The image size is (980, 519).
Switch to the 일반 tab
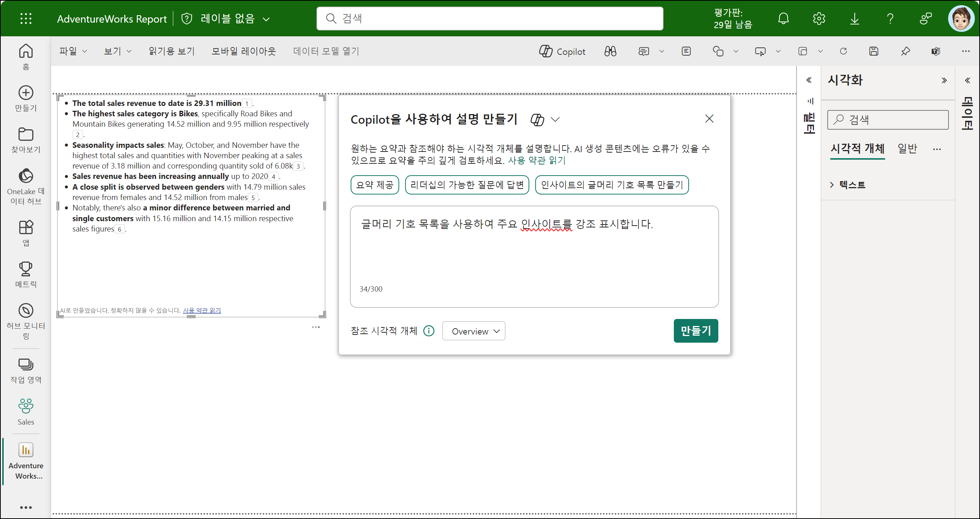[x=907, y=148]
